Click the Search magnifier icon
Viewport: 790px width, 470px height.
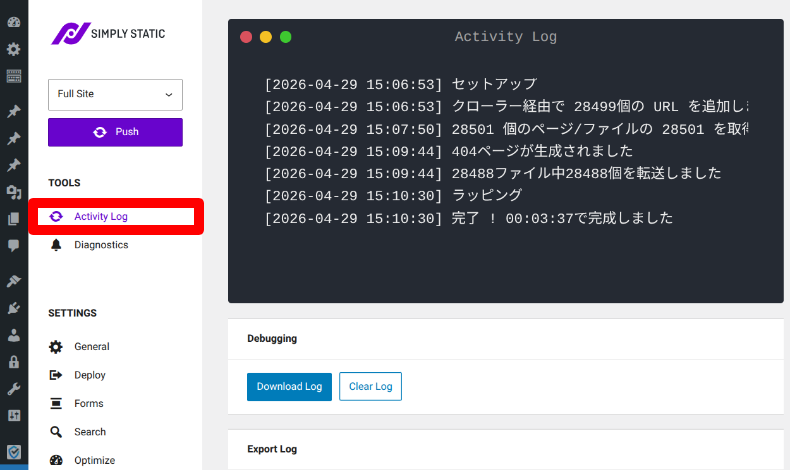click(56, 432)
